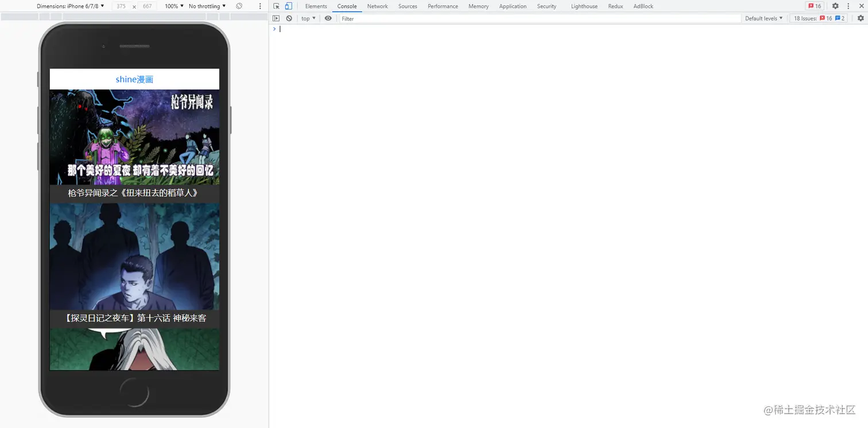Open the Application tab
The height and width of the screenshot is (428, 868).
pyautogui.click(x=513, y=6)
